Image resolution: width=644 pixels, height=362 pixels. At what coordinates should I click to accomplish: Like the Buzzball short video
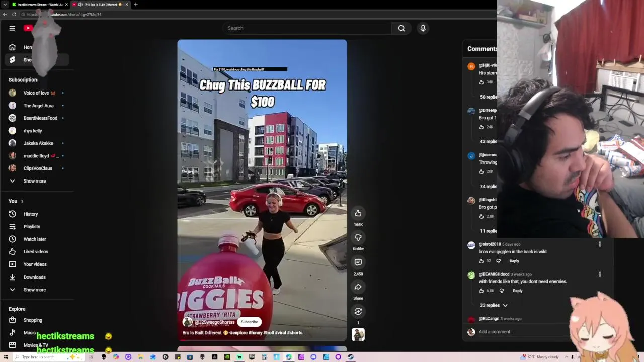358,213
